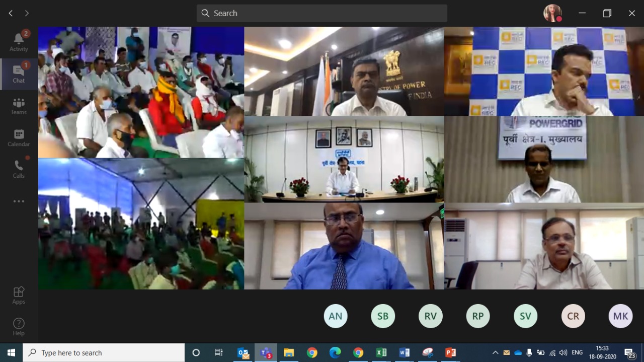Open the Calls section
Screen dimensions: 644x362
tap(19, 169)
